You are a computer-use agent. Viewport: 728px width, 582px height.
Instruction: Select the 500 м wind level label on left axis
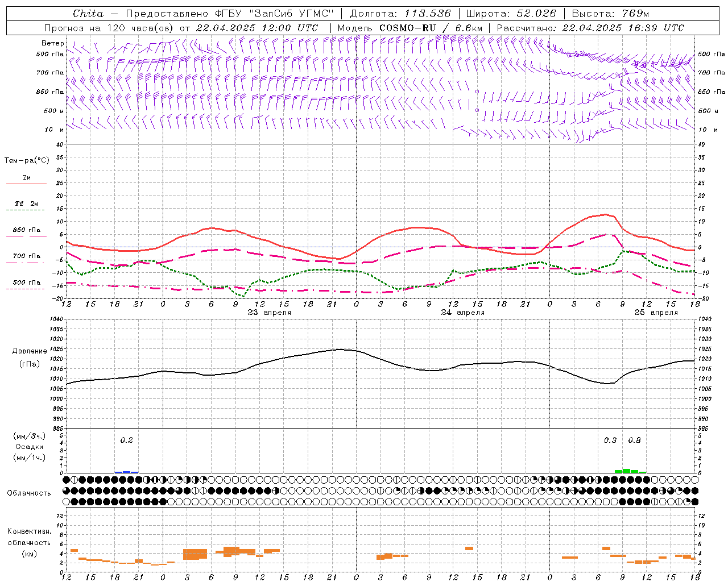(54, 111)
